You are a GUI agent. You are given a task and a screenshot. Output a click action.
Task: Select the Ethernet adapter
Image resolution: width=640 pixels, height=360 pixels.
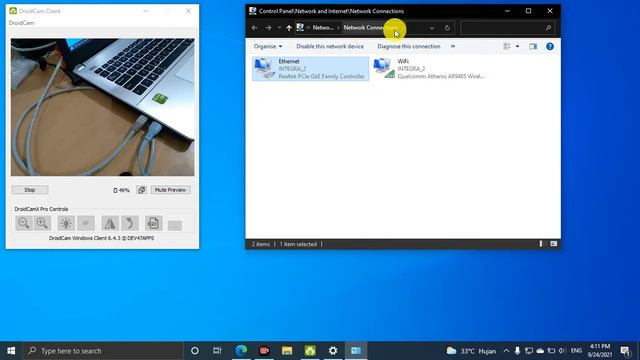click(x=311, y=69)
